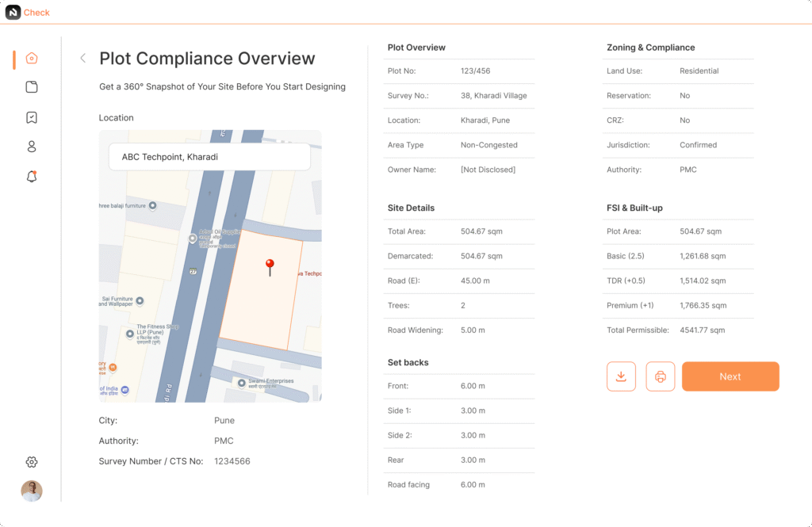
Task: Click the Swami Enterprises map marker
Action: 242,383
